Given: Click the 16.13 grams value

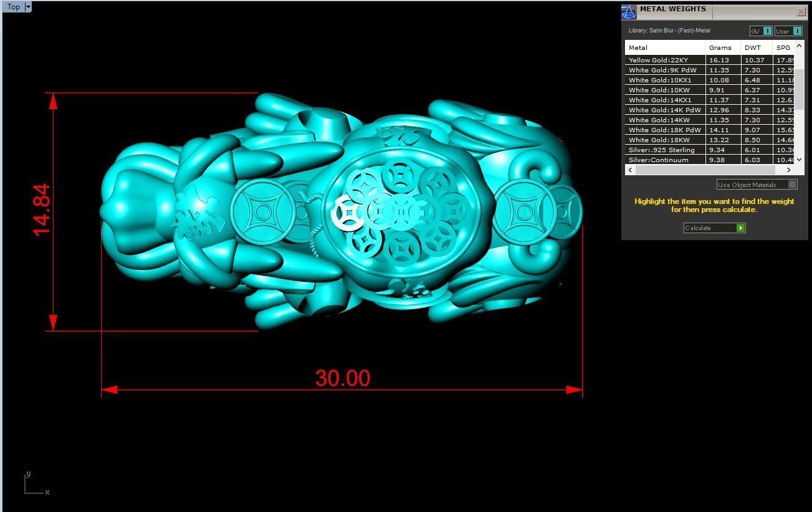Looking at the screenshot, I should click(719, 60).
